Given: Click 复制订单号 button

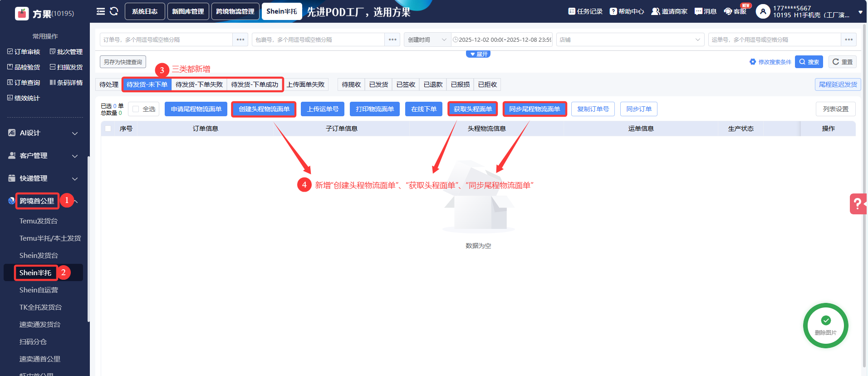Looking at the screenshot, I should tap(593, 109).
